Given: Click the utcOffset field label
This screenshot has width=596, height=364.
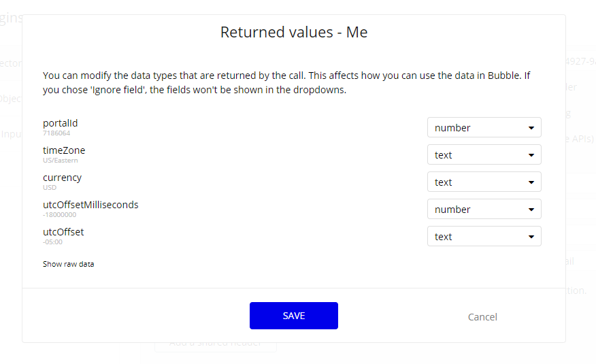Looking at the screenshot, I should pyautogui.click(x=63, y=232).
